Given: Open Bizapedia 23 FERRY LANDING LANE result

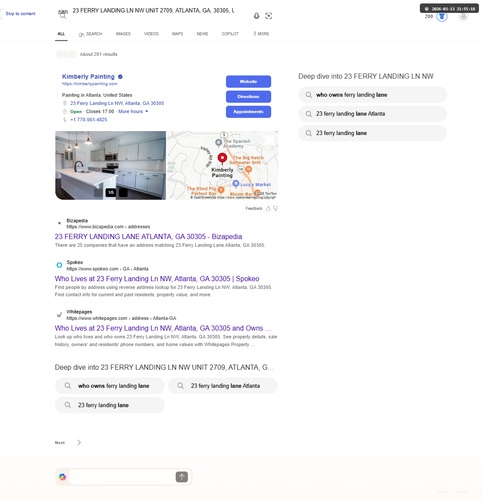Looking at the screenshot, I should coord(148,237).
